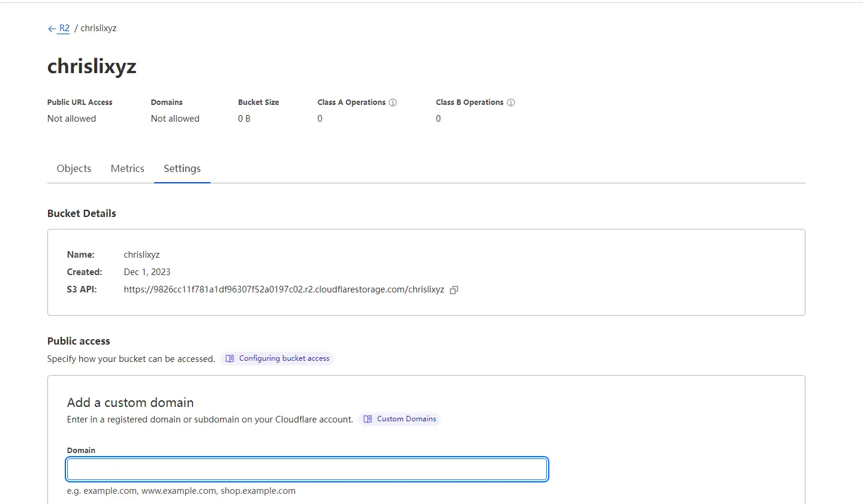Focus the Domain input field
Image resolution: width=863 pixels, height=504 pixels.
click(x=306, y=469)
